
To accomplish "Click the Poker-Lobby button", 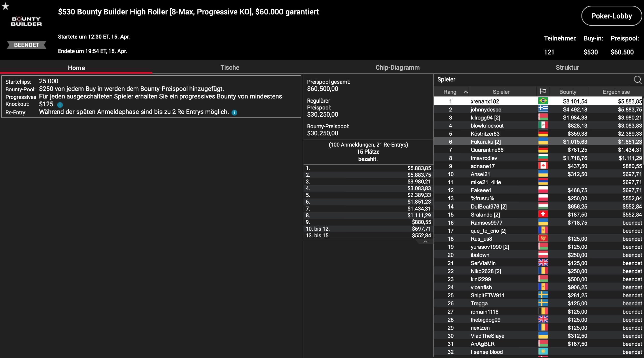I will [x=611, y=16].
